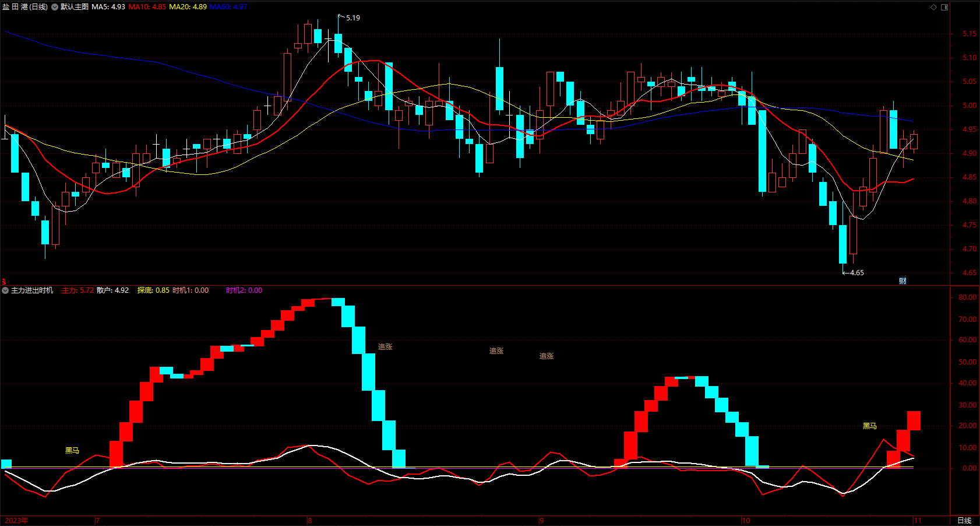Click the 黑马 signal label near November
This screenshot has width=980, height=526.
870,426
